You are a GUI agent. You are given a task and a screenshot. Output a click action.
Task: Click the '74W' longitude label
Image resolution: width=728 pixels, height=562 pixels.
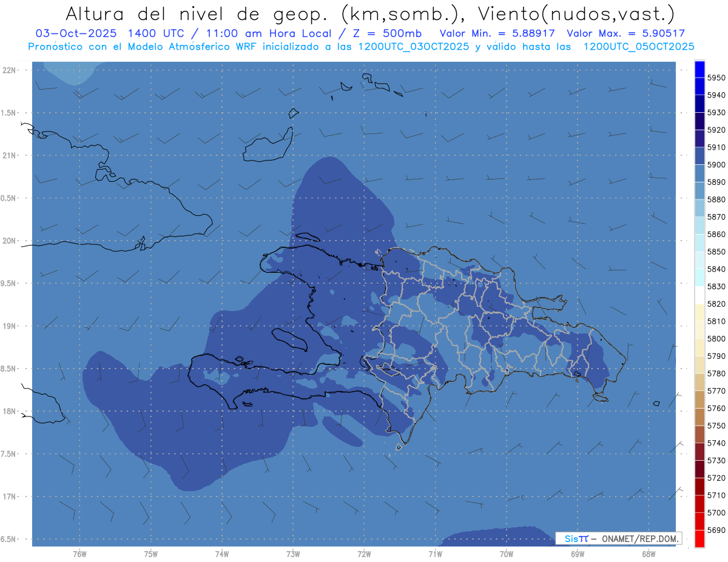tap(222, 554)
